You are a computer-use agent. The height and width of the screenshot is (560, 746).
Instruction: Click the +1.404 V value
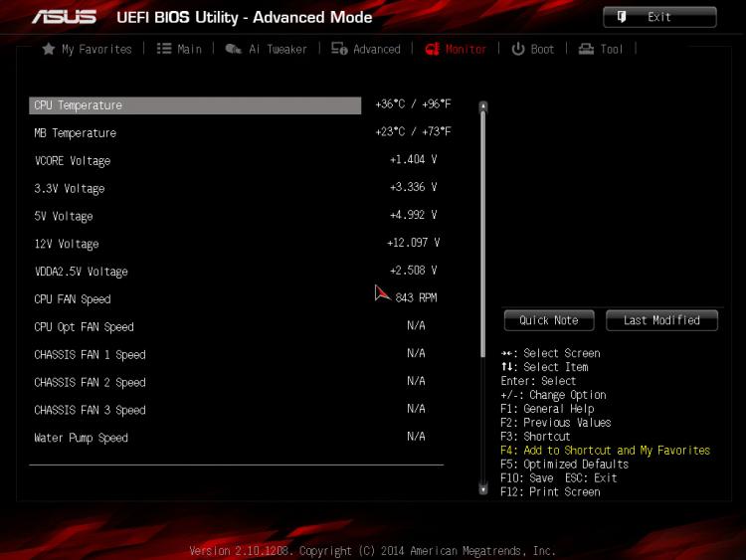[x=414, y=159]
